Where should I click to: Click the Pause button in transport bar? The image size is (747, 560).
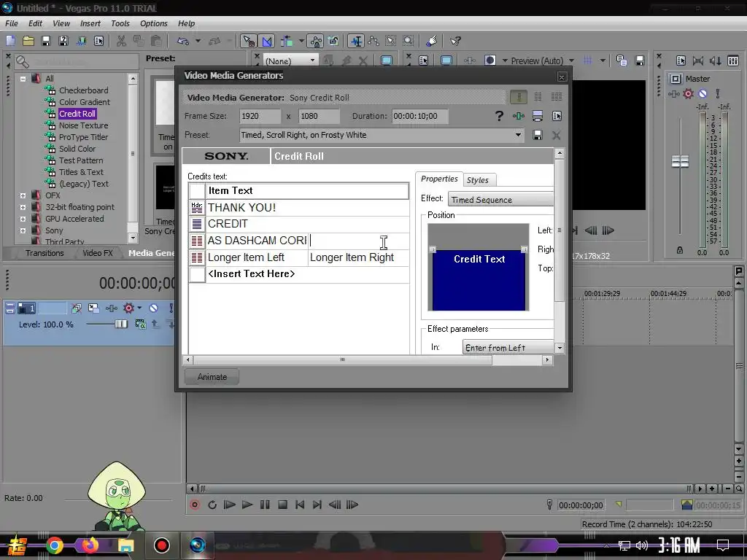click(265, 505)
